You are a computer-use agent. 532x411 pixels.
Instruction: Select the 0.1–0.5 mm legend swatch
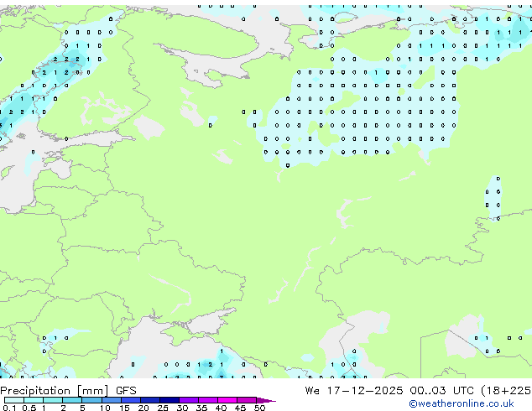(x=14, y=400)
